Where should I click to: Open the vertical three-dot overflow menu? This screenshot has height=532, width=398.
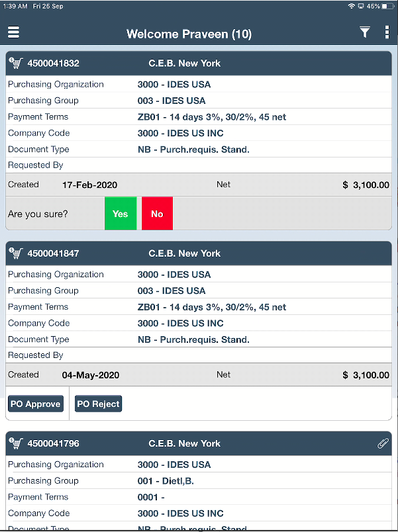(387, 32)
